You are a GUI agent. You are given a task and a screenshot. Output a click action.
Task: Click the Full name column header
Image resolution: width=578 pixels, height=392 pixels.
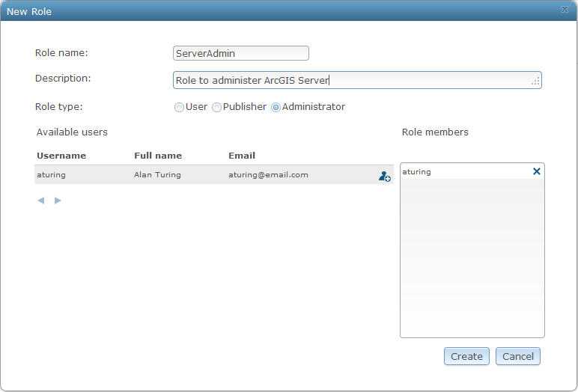(x=158, y=156)
